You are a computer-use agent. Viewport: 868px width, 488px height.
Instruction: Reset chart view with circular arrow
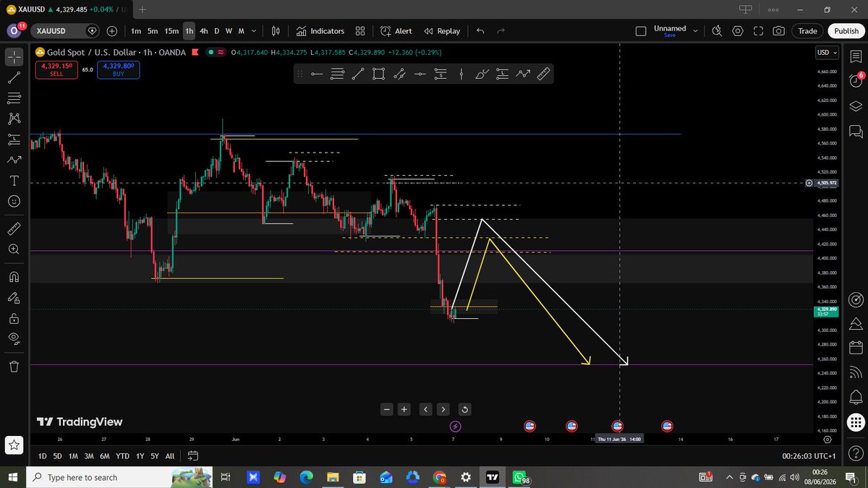click(x=464, y=409)
